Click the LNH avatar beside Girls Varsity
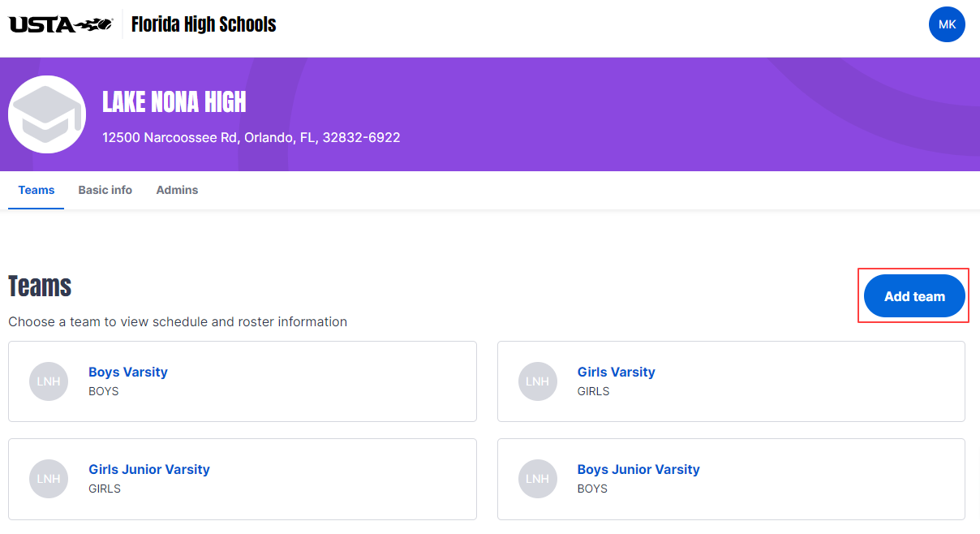The image size is (980, 534). click(x=537, y=381)
